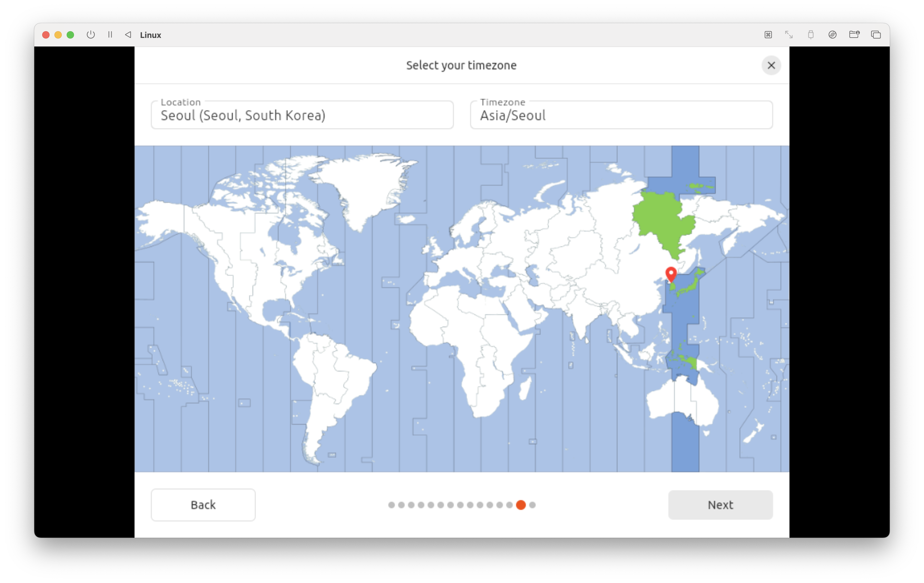This screenshot has height=583, width=924.
Task: Click the VM power button icon
Action: pos(91,35)
